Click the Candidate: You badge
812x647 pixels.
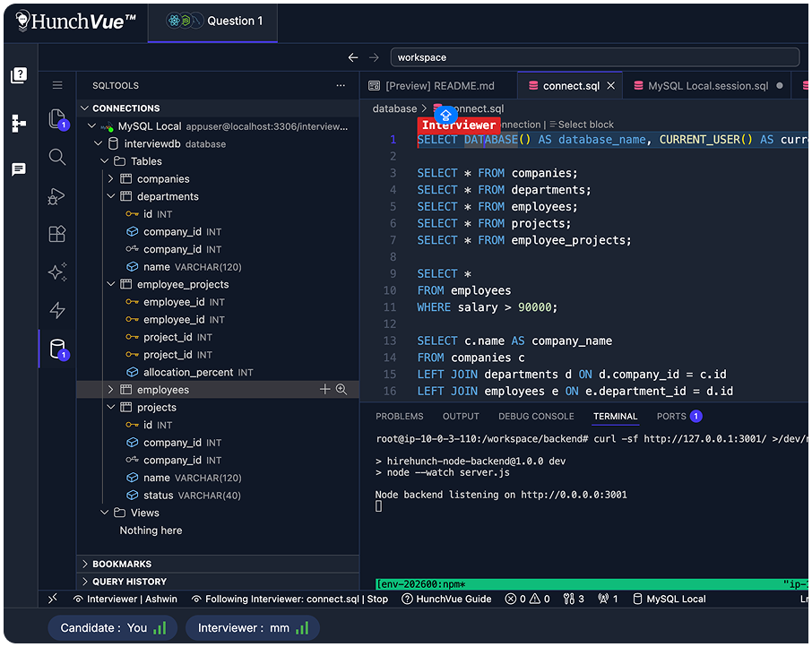click(113, 628)
